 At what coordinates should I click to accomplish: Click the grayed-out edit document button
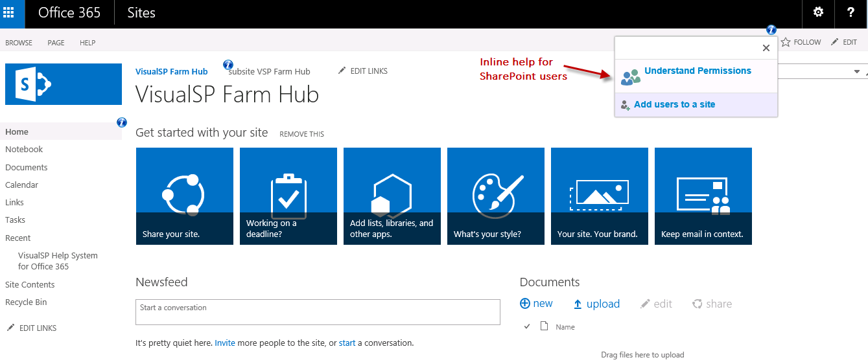point(656,304)
